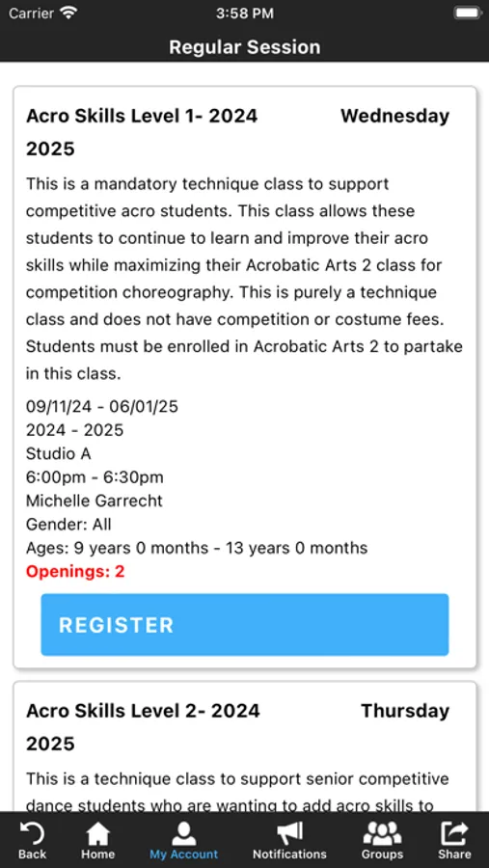Tap the Carrier label in status bar

click(x=31, y=14)
